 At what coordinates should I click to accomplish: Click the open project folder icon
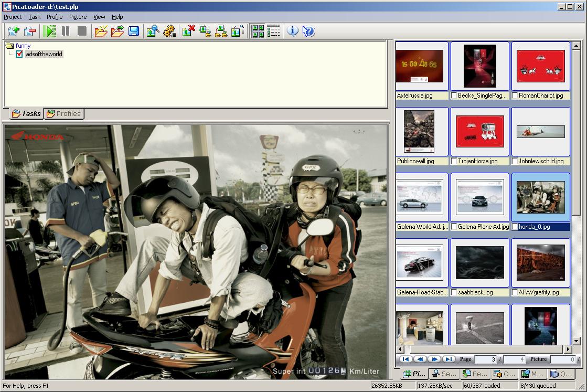click(x=117, y=31)
